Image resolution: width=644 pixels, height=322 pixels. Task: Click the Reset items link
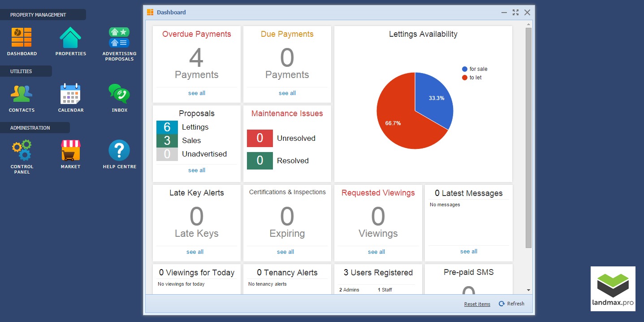477,304
